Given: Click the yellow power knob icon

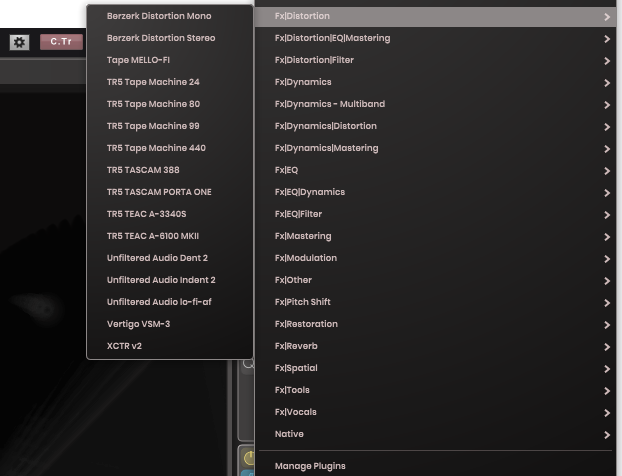Looking at the screenshot, I should click(250, 458).
